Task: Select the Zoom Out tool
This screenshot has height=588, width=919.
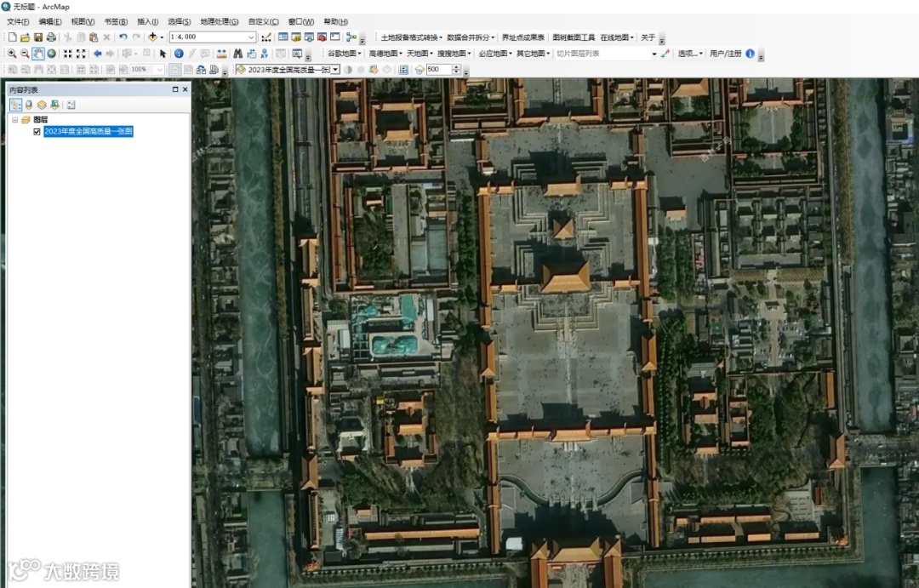Action: pos(25,54)
